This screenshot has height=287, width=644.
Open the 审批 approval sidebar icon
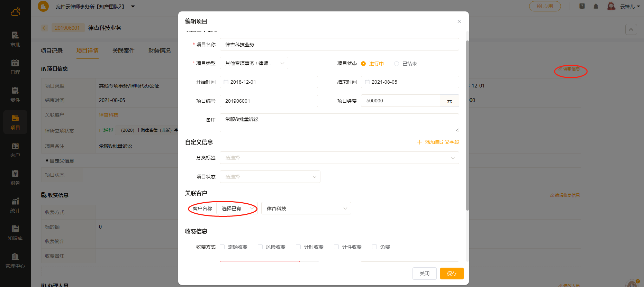15,39
